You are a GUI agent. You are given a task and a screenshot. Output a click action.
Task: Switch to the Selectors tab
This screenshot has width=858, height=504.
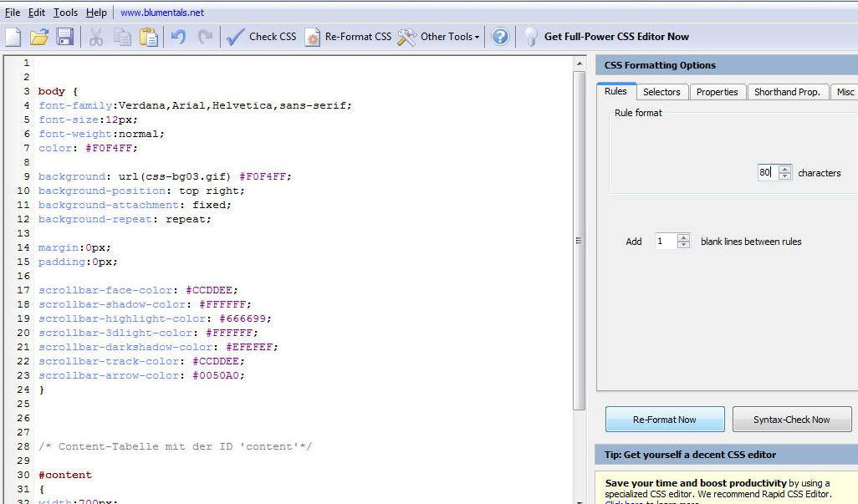(x=661, y=92)
